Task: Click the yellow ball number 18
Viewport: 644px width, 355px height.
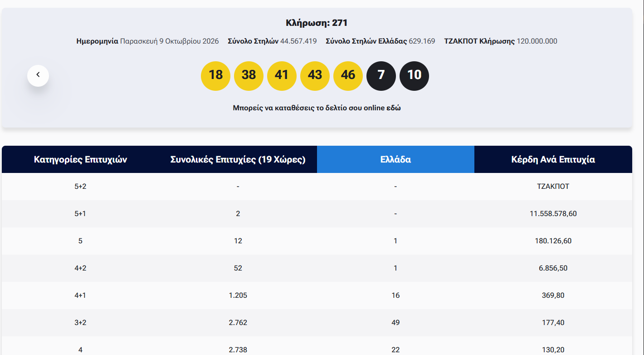Action: (215, 76)
